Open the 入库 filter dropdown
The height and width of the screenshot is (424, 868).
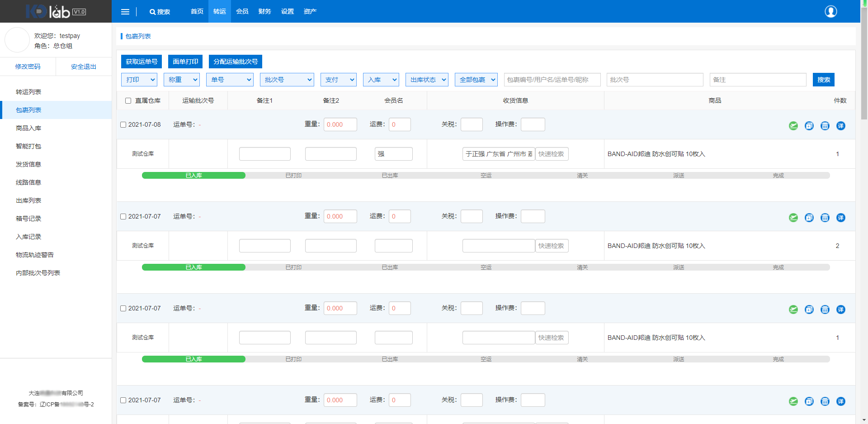coord(381,80)
